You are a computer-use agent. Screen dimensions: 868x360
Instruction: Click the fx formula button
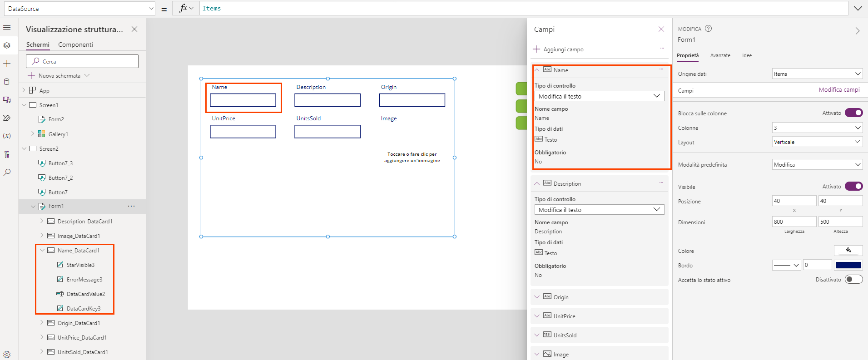[x=186, y=8]
